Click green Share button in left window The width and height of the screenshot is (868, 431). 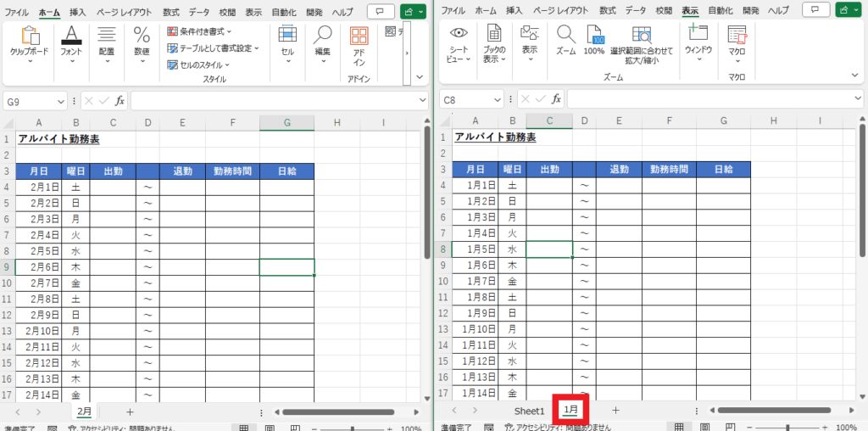(413, 10)
